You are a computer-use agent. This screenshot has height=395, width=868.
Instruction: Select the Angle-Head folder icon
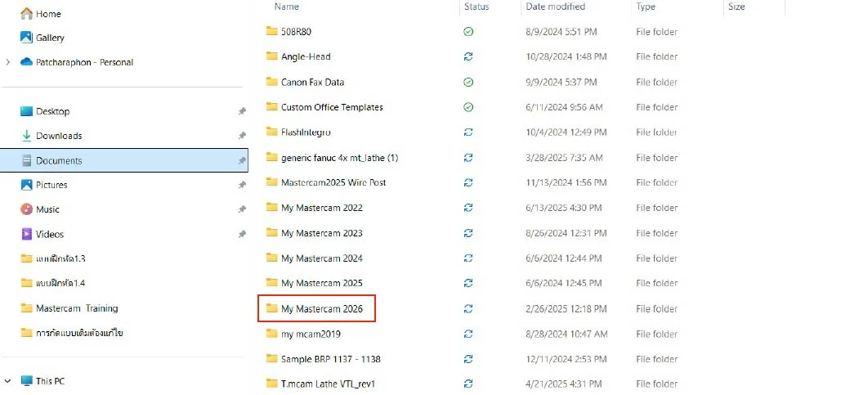point(271,56)
